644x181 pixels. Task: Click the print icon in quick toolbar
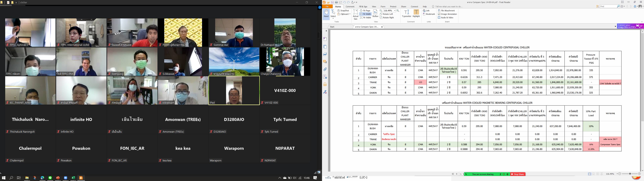click(x=336, y=3)
